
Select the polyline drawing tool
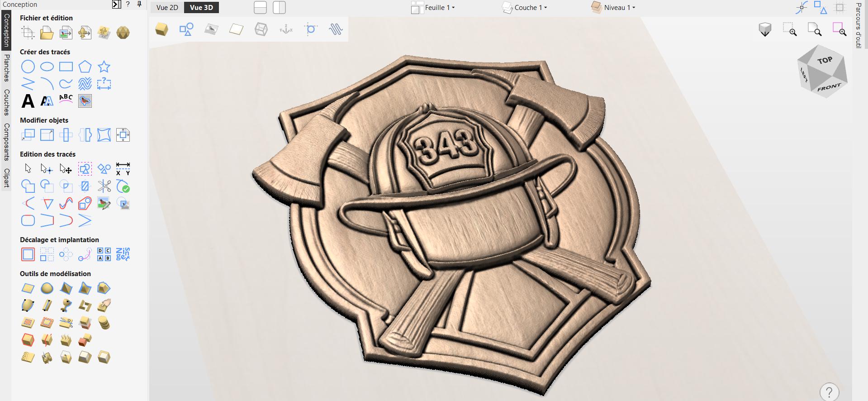click(x=28, y=84)
